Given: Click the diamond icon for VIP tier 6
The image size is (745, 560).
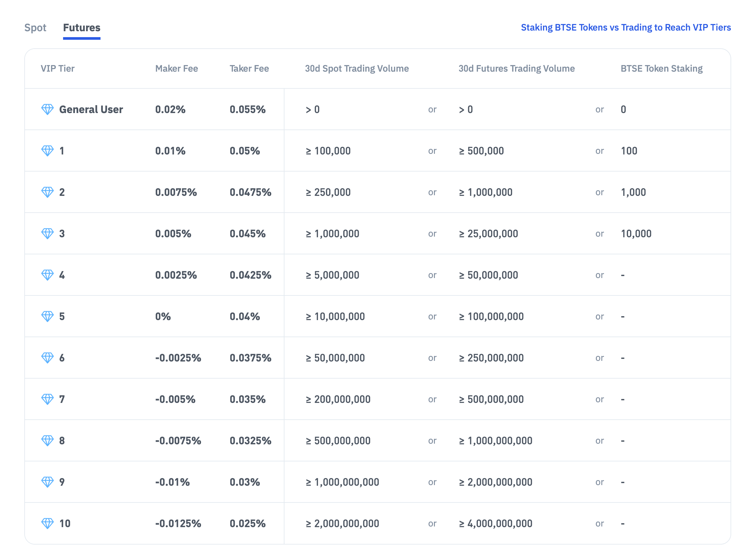Looking at the screenshot, I should 48,358.
